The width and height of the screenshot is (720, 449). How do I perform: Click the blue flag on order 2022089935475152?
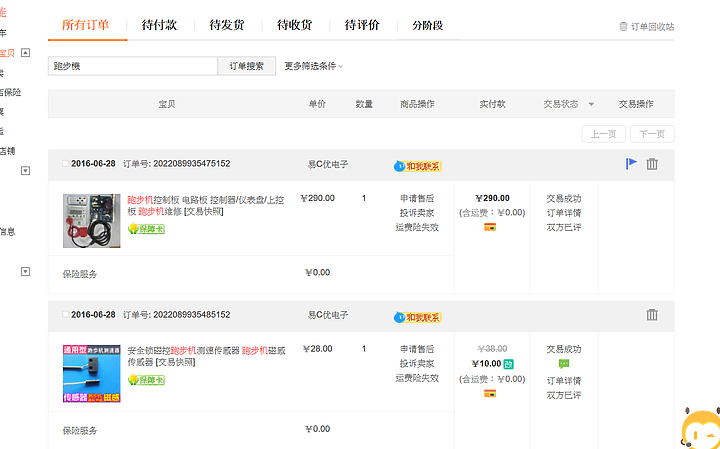(631, 163)
